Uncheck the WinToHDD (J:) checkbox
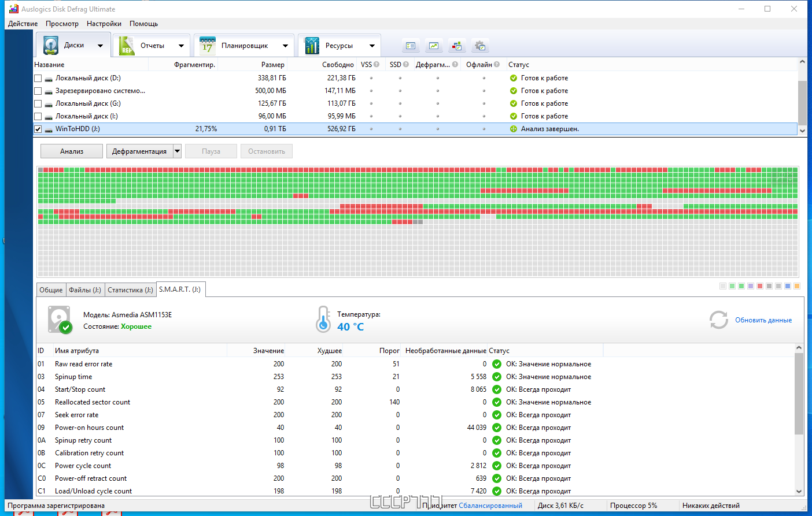 pyautogui.click(x=38, y=129)
